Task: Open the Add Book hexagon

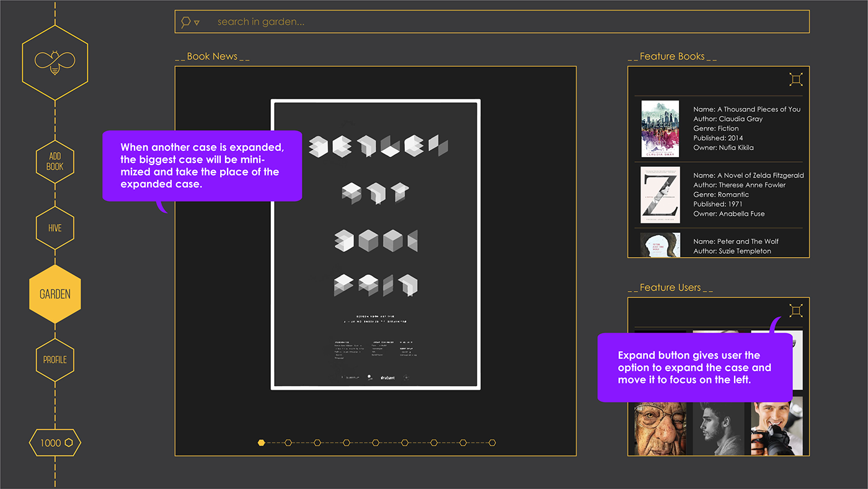Action: pyautogui.click(x=55, y=162)
